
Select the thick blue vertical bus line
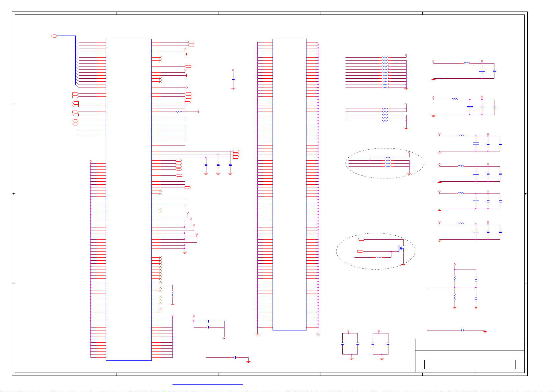(75, 60)
